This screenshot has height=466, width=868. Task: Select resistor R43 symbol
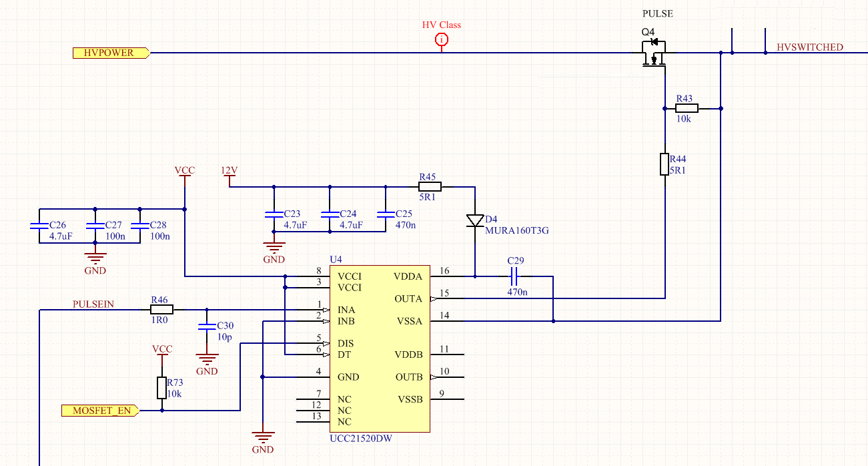(687, 108)
